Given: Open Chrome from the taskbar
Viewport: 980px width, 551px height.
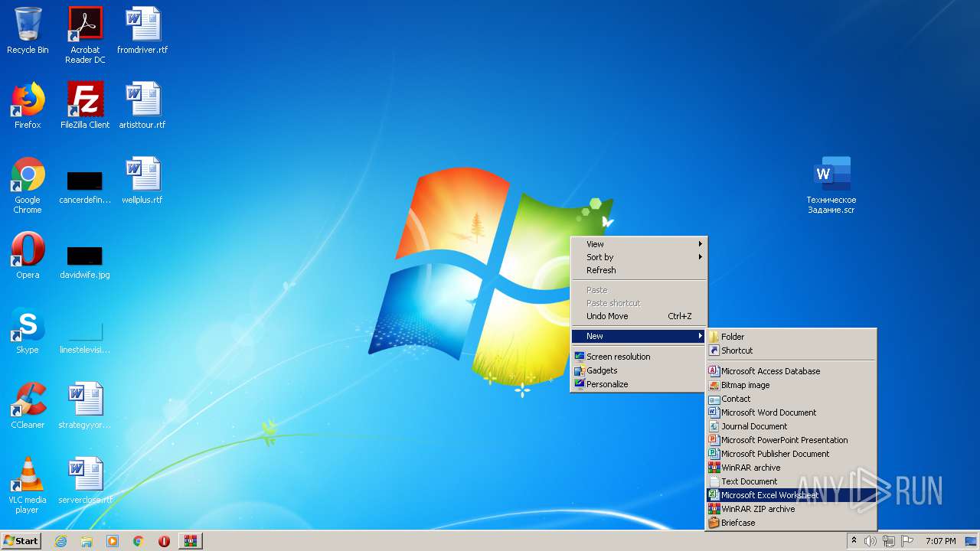Looking at the screenshot, I should pos(139,541).
